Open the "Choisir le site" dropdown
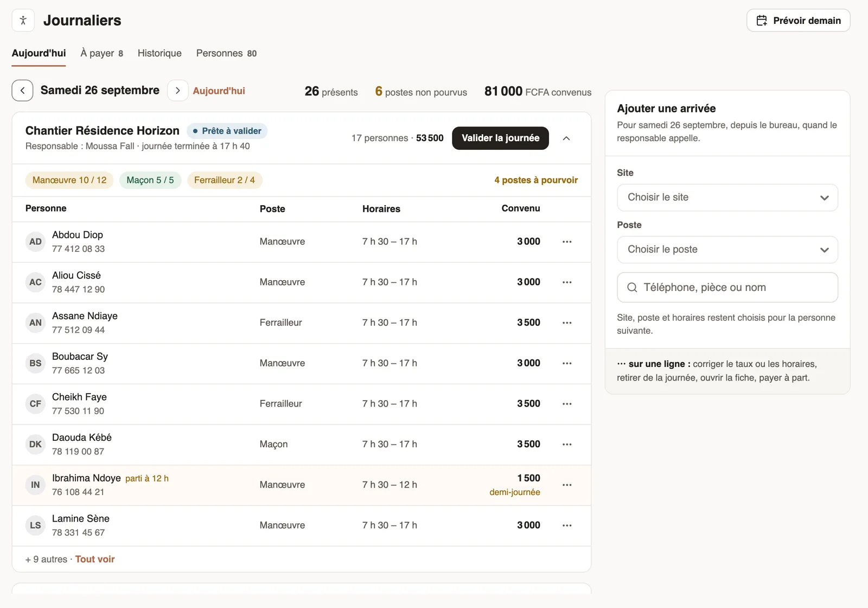 [x=727, y=198]
